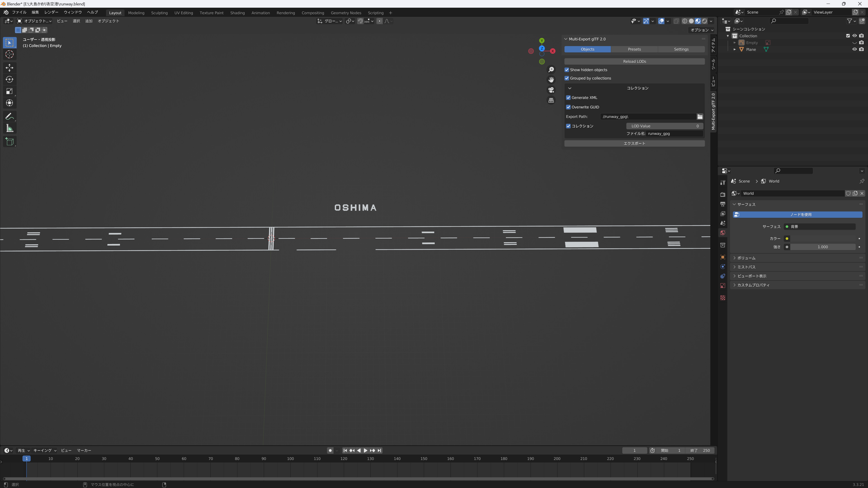This screenshot has height=488, width=868.
Task: Open the Physics properties tab icon
Action: point(722,266)
